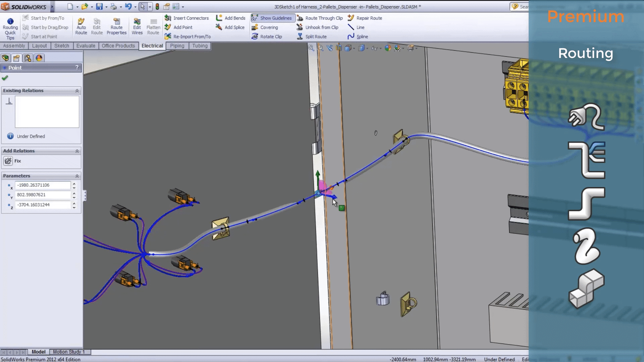Click Re-Import From/To
Viewport: 644px width, 362px height.
(188, 37)
